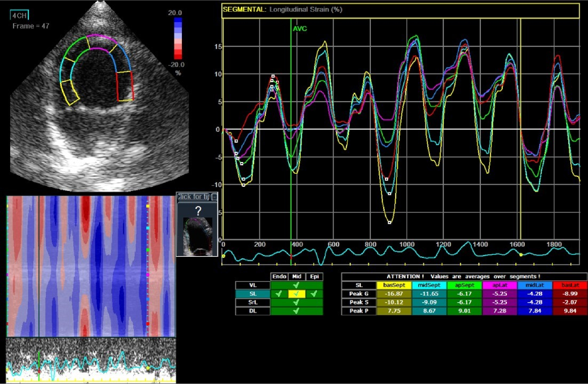Click the 4CH view label
This screenshot has width=588, height=384.
pyautogui.click(x=19, y=16)
